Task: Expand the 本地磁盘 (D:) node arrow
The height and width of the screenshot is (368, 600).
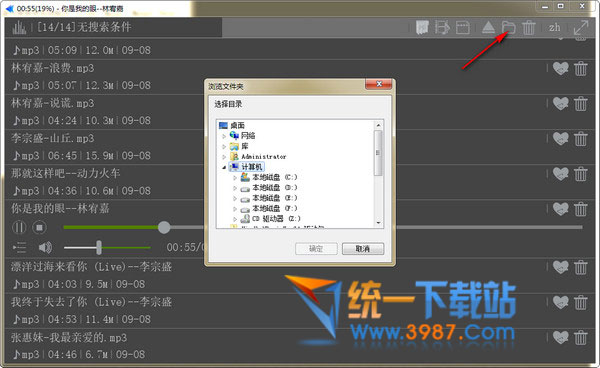Action: 235,188
